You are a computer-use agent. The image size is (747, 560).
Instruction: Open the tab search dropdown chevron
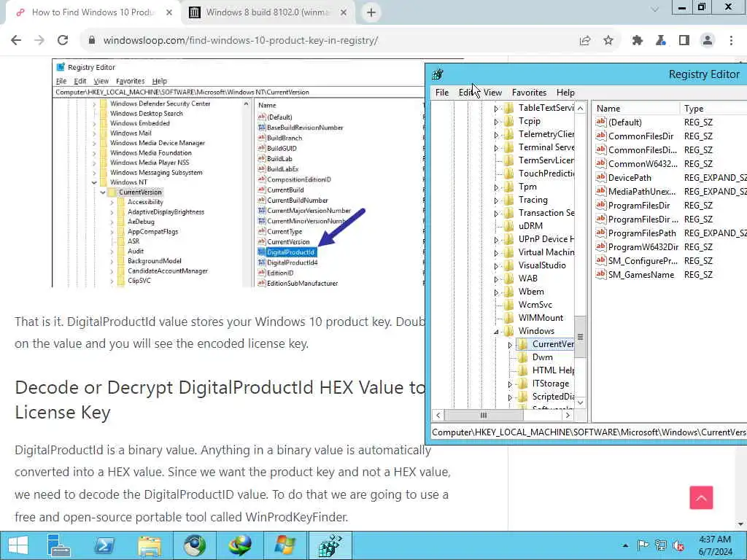click(x=654, y=9)
